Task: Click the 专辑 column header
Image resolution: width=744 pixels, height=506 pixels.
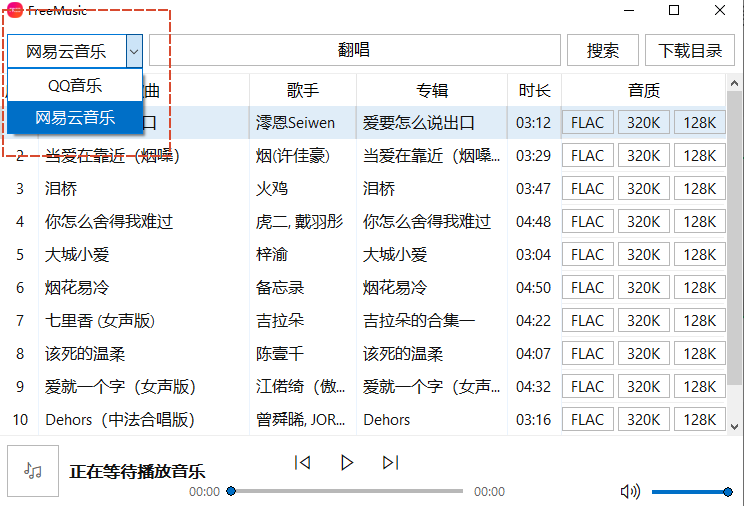Action: (432, 90)
